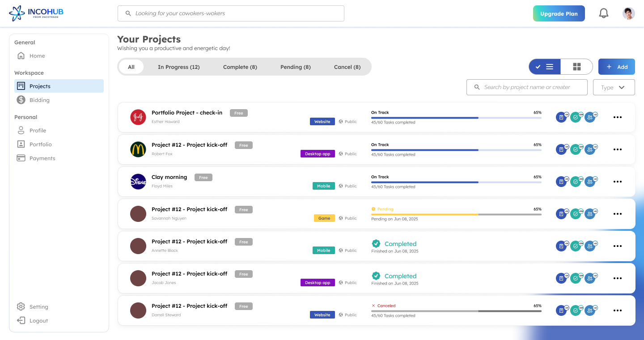The width and height of the screenshot is (644, 340).
Task: Click the Disney logo for Clay morning
Action: [x=138, y=182]
